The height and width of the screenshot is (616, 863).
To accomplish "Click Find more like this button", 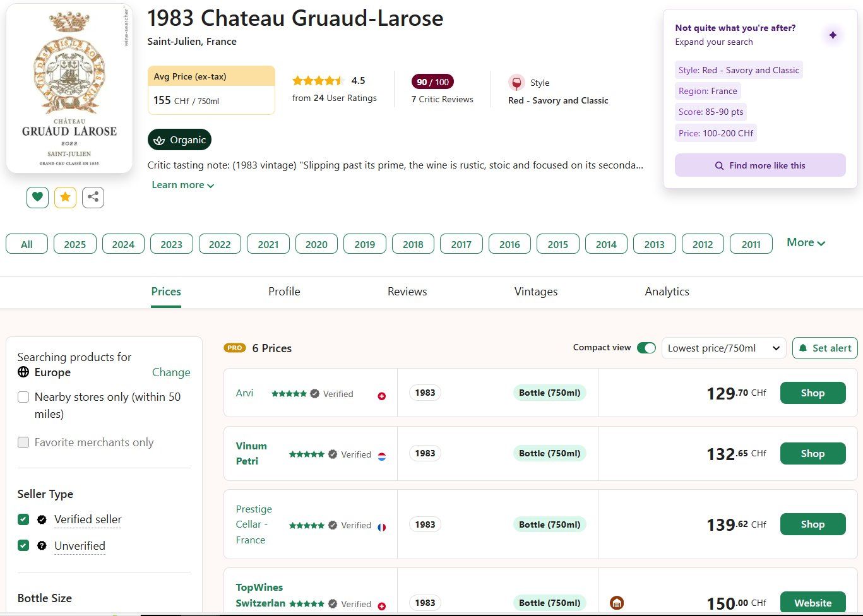I will point(760,165).
